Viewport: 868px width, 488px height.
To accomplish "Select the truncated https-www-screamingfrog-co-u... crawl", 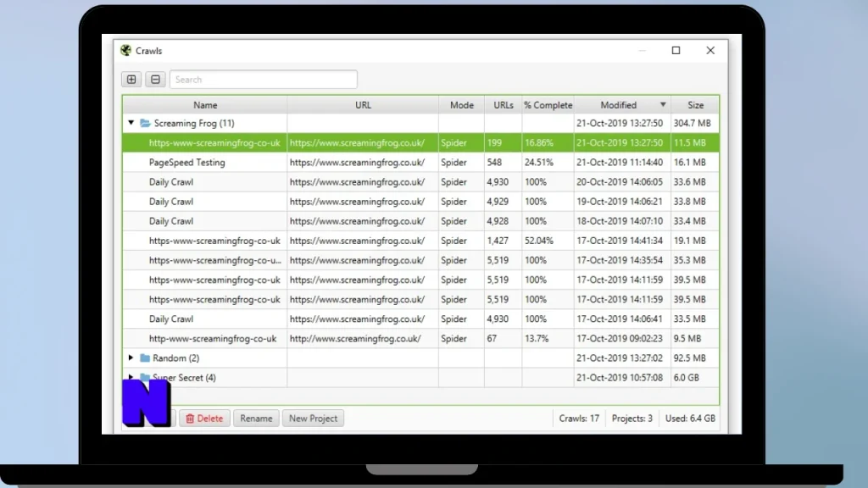I will pyautogui.click(x=420, y=260).
